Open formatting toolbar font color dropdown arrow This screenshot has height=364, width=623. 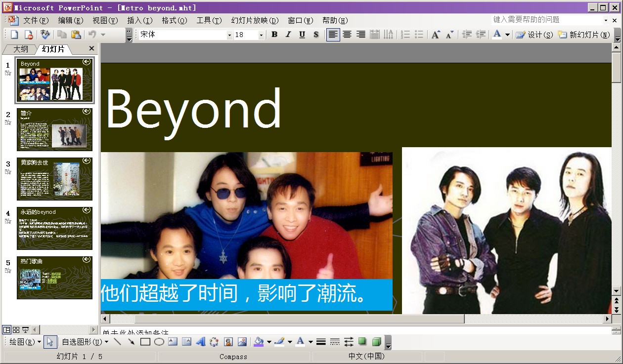click(x=507, y=35)
